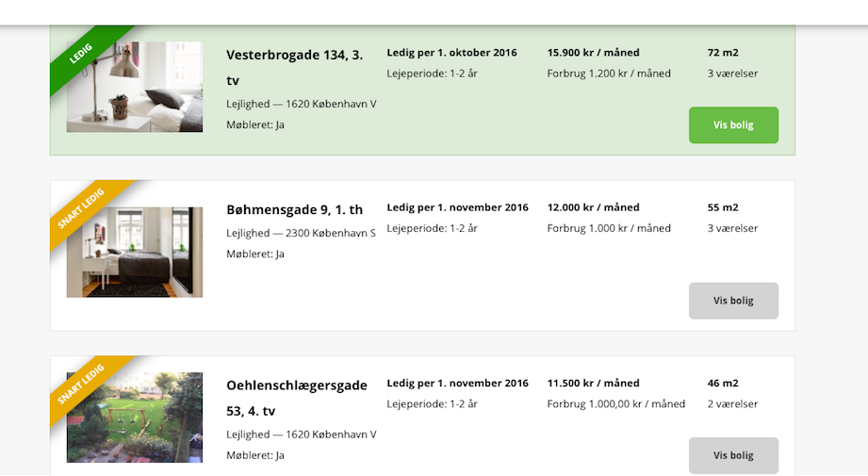The width and height of the screenshot is (868, 476).
Task: Open the Vesterbrogade 134, 3. tv title
Action: tap(294, 68)
